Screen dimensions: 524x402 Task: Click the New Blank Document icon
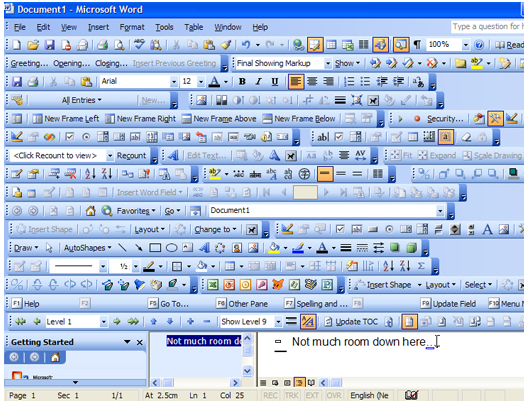click(x=17, y=45)
